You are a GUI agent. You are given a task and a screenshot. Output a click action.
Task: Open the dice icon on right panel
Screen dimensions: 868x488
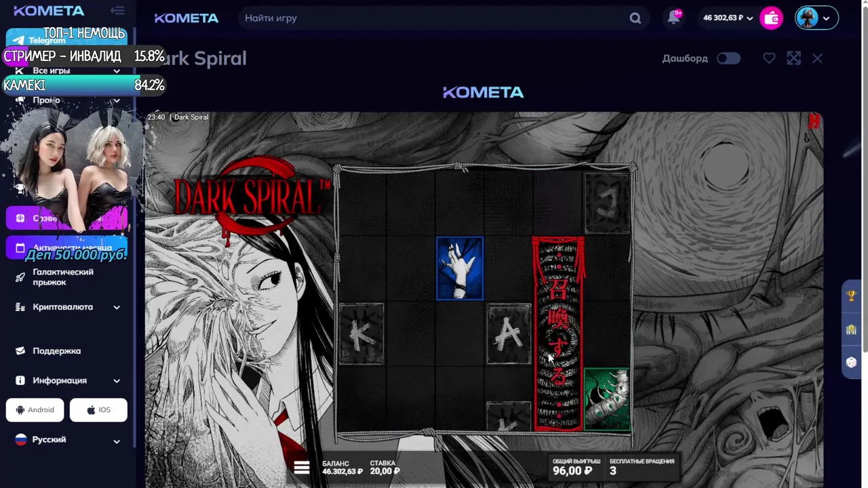pyautogui.click(x=852, y=363)
